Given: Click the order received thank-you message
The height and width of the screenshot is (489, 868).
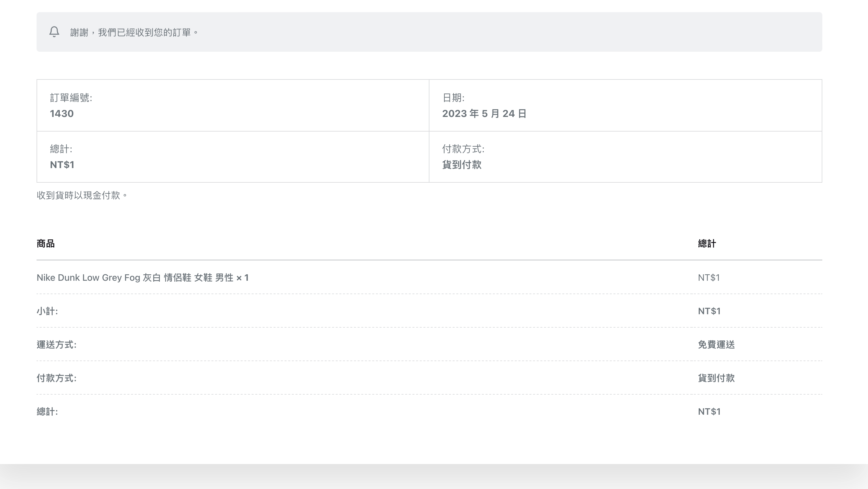Looking at the screenshot, I should (x=134, y=32).
